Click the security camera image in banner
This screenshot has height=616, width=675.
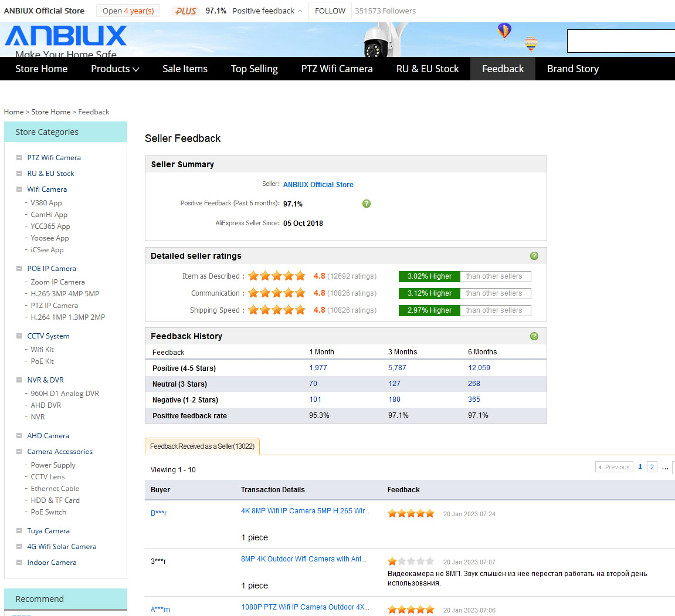pos(377,41)
